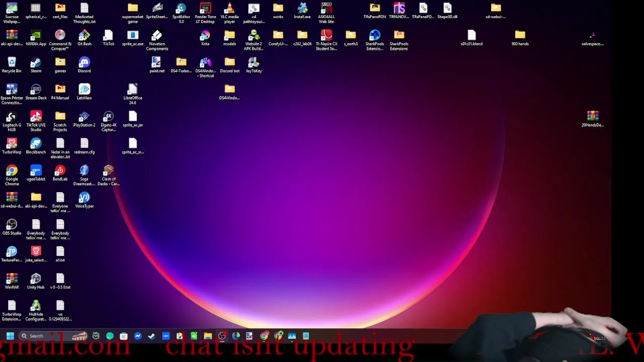Launch the Stream Deck shortcut
Image resolution: width=644 pixels, height=362 pixels.
[x=36, y=92]
